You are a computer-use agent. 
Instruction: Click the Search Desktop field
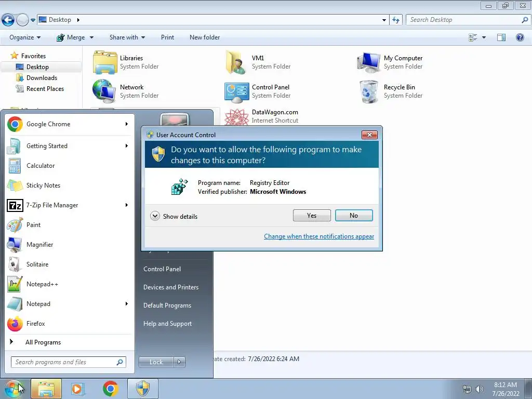(468, 20)
